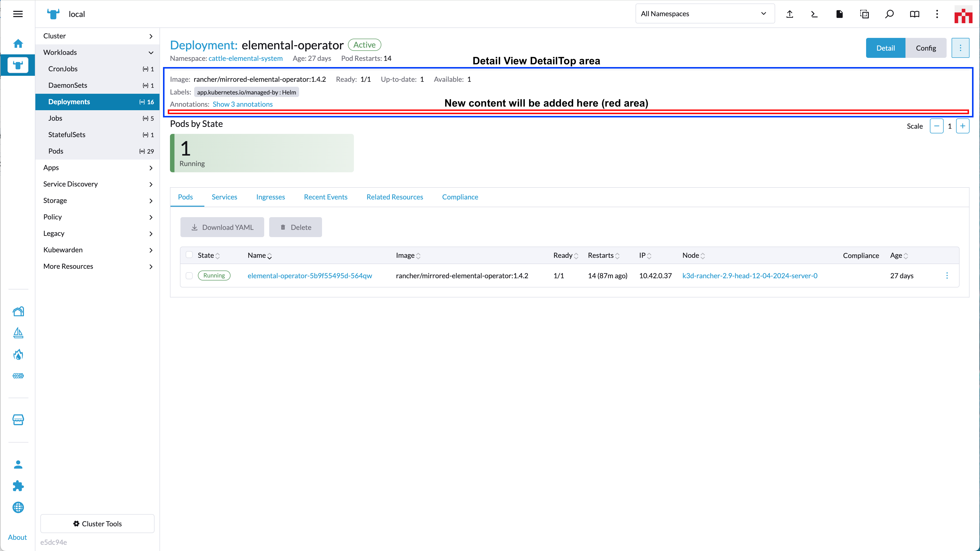Image resolution: width=980 pixels, height=551 pixels.
Task: Open StatefulSets in the Workloads menu
Action: pyautogui.click(x=97, y=135)
